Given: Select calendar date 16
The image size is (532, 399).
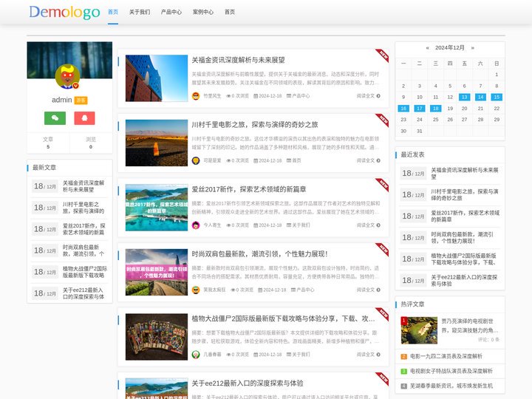Looking at the screenshot, I should point(403,108).
